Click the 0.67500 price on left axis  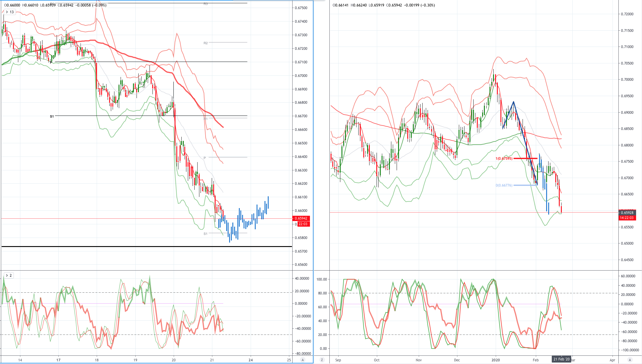tap(301, 8)
